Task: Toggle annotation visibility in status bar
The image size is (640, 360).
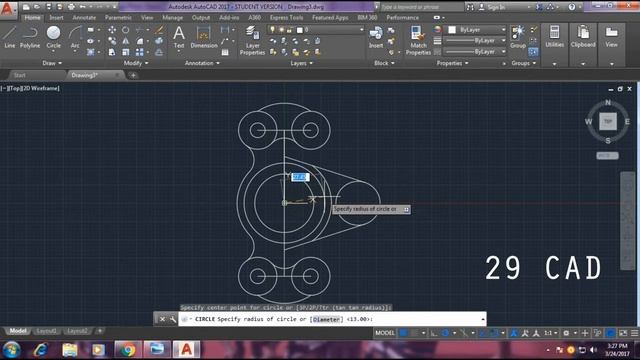Action: [x=514, y=333]
